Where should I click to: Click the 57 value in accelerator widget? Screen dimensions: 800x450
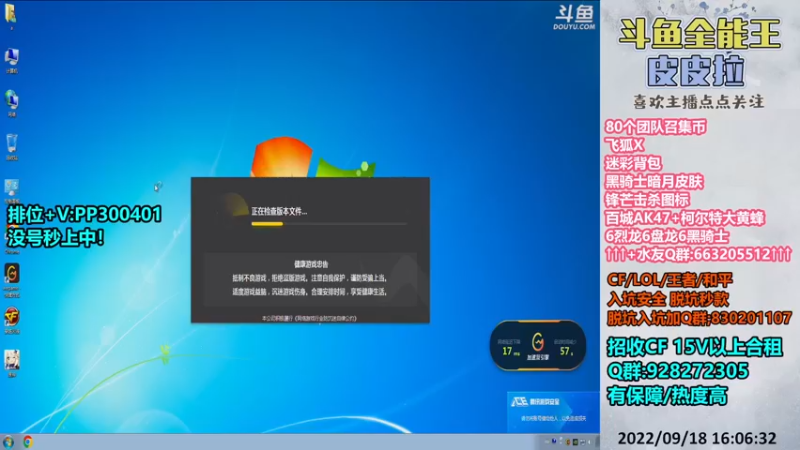[x=566, y=351]
